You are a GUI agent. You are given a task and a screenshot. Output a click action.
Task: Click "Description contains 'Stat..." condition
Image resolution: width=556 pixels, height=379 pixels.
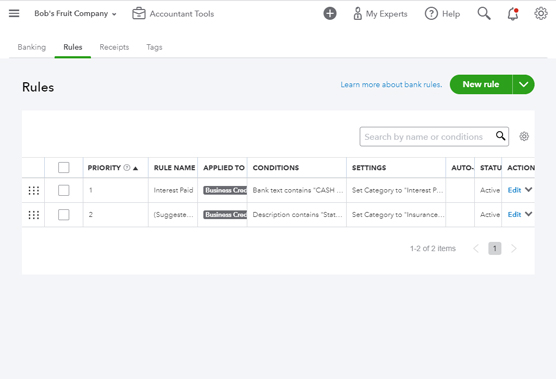(x=298, y=214)
